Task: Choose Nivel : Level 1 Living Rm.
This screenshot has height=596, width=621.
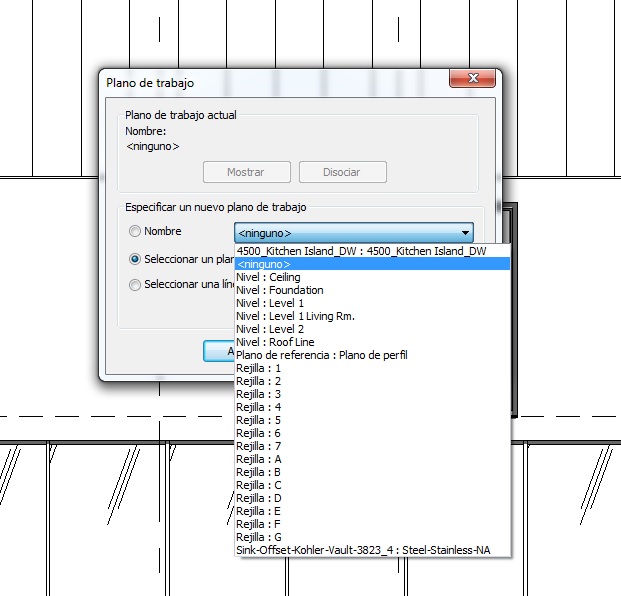Action: [x=295, y=316]
